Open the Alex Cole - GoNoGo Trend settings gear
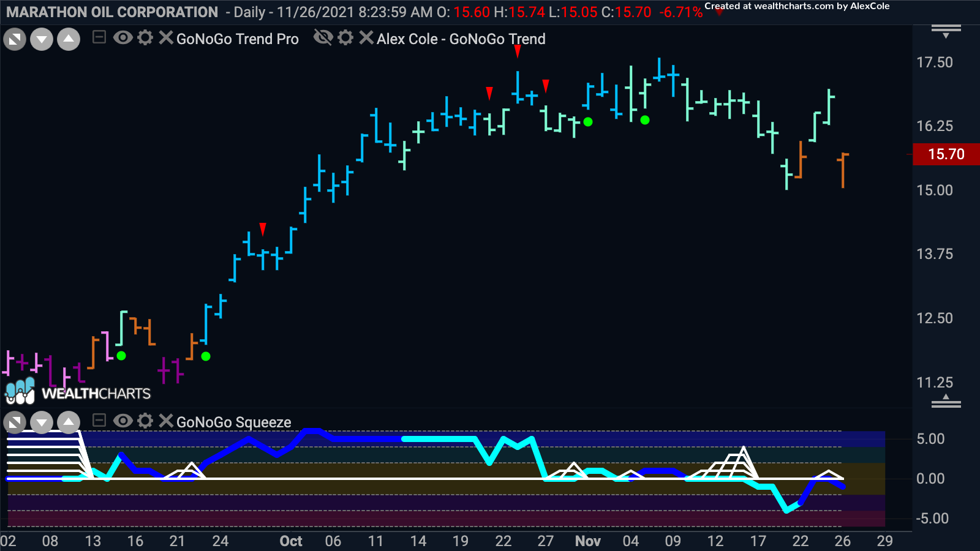Viewport: 980px width, 551px height. pyautogui.click(x=346, y=38)
